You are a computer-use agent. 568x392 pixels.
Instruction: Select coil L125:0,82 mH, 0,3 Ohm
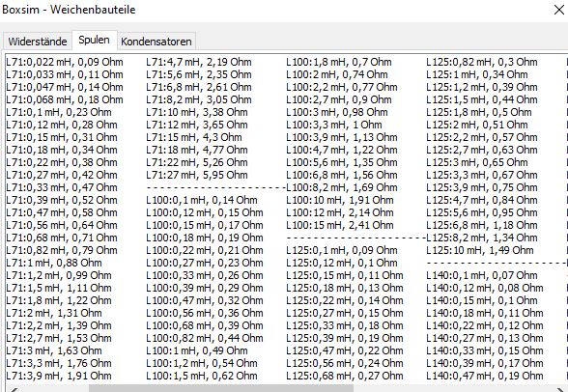point(482,62)
